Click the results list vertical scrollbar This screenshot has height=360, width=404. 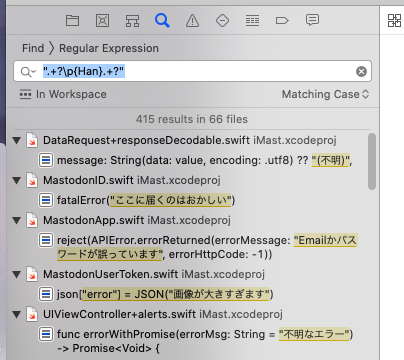pyautogui.click(x=372, y=161)
